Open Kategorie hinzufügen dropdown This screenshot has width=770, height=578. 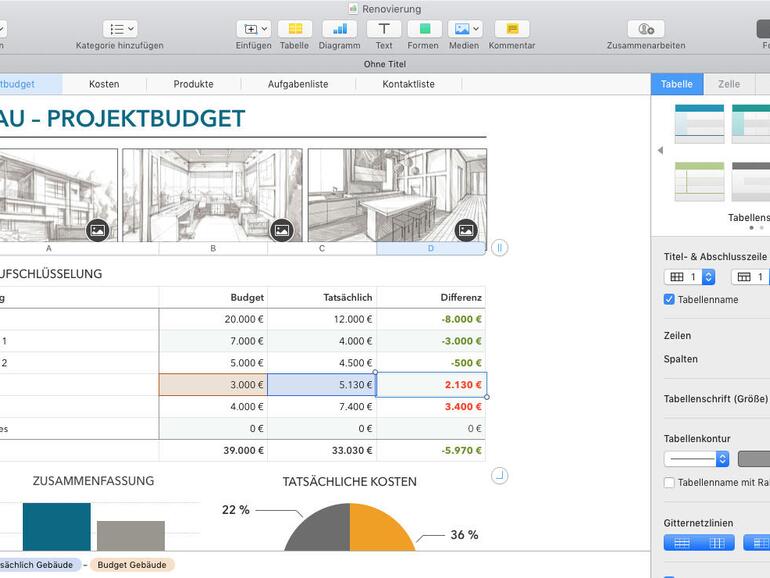(x=120, y=29)
